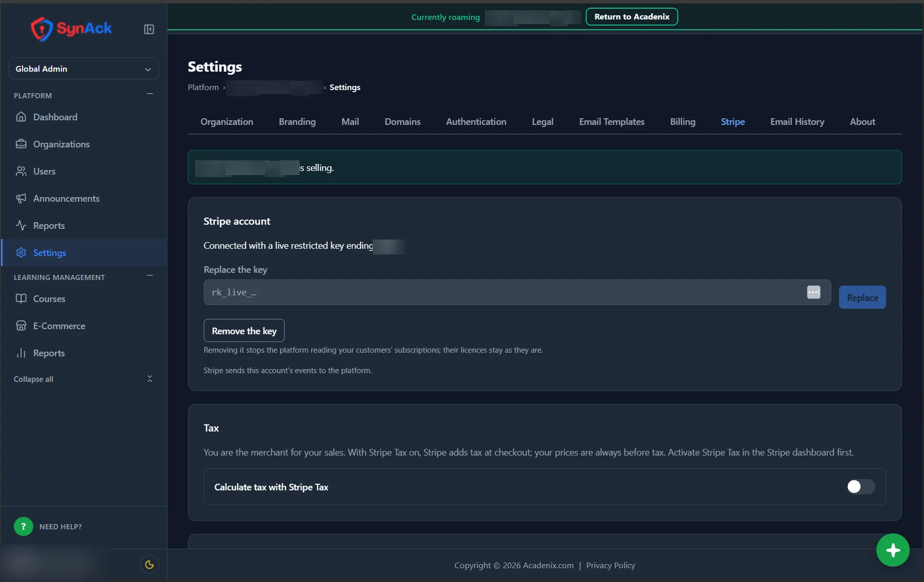View the Email History tab

pyautogui.click(x=797, y=122)
